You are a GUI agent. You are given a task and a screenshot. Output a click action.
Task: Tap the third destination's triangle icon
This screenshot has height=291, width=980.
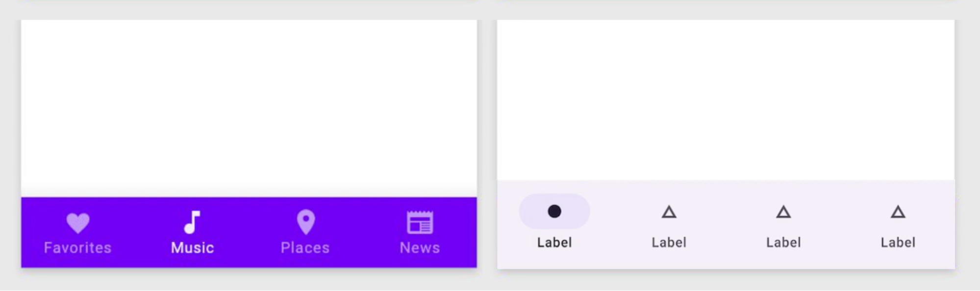point(783,212)
